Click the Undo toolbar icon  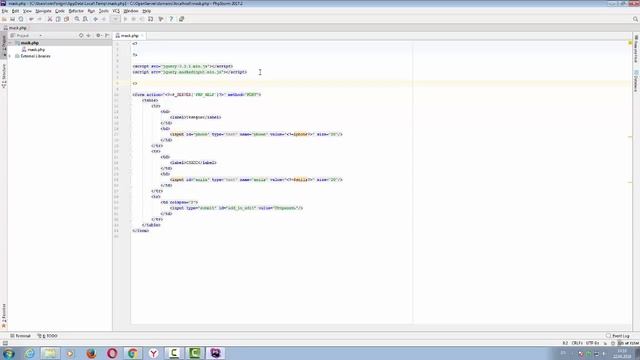coord(31,19)
